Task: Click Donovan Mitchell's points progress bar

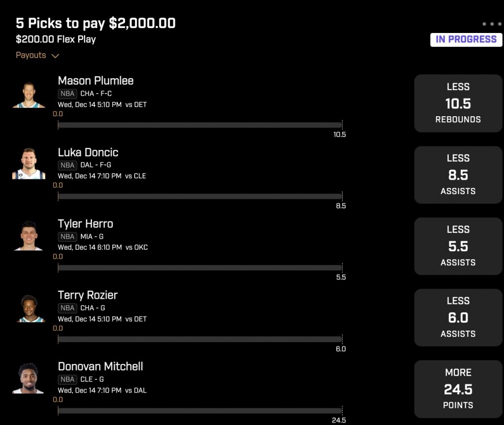Action: 200,411
